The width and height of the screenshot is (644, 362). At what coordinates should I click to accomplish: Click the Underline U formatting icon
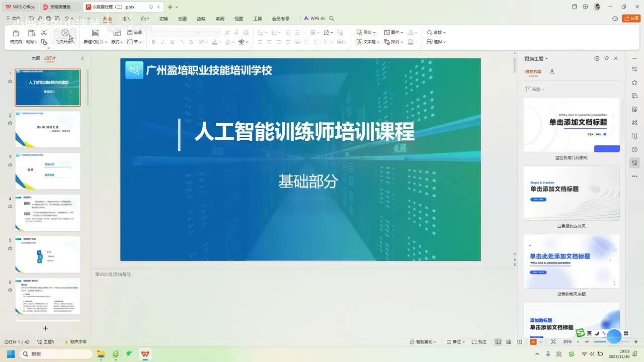pyautogui.click(x=172, y=42)
